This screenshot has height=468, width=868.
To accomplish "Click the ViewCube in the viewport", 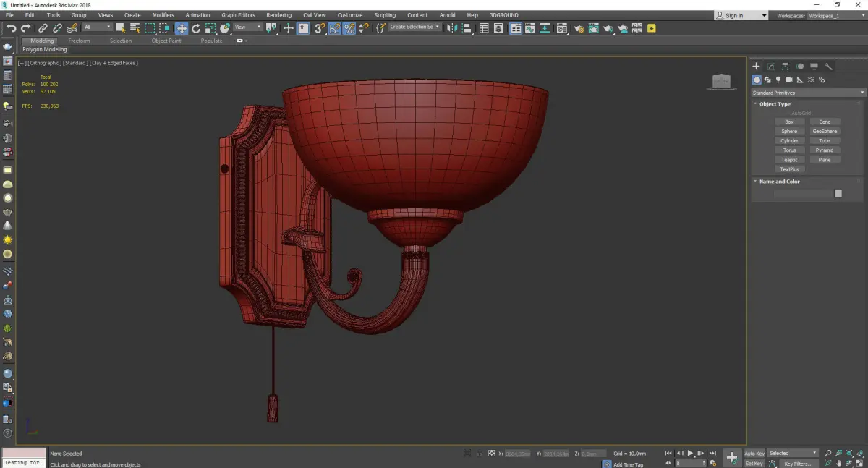I will click(x=721, y=82).
